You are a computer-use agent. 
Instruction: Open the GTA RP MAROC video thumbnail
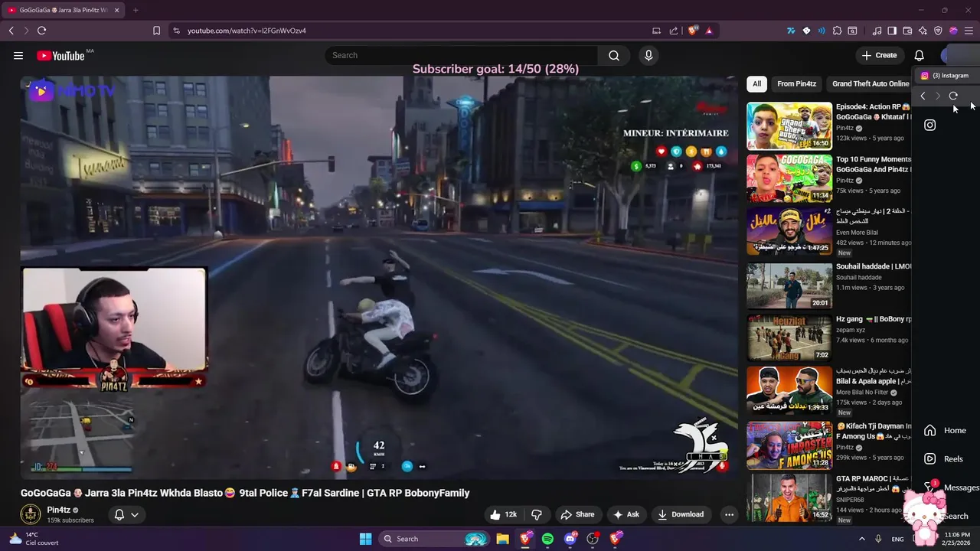click(x=789, y=497)
